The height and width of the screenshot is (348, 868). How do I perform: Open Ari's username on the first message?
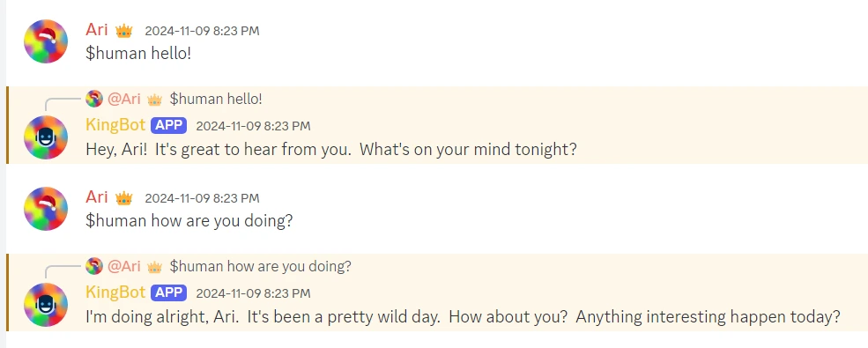pyautogui.click(x=97, y=29)
